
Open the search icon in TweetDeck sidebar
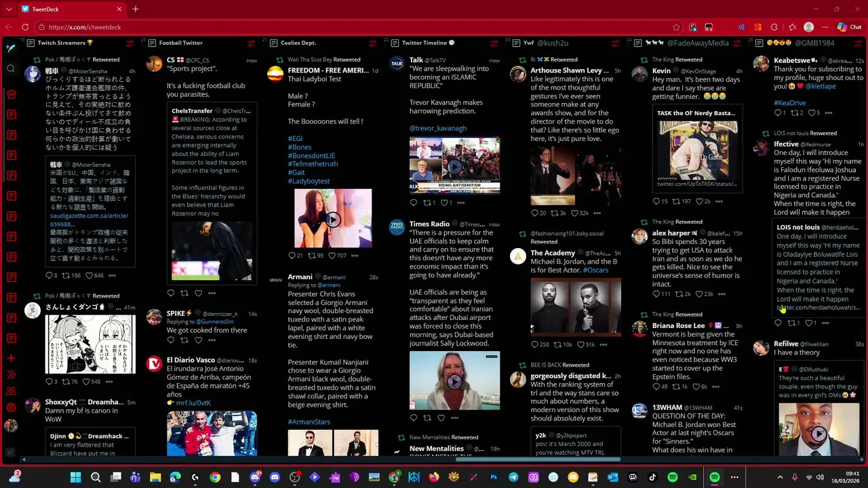pos(11,68)
